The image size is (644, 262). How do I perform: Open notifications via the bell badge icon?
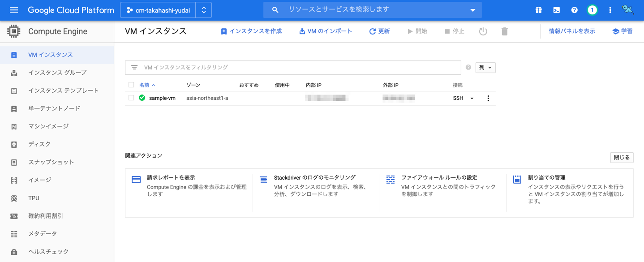592,9
